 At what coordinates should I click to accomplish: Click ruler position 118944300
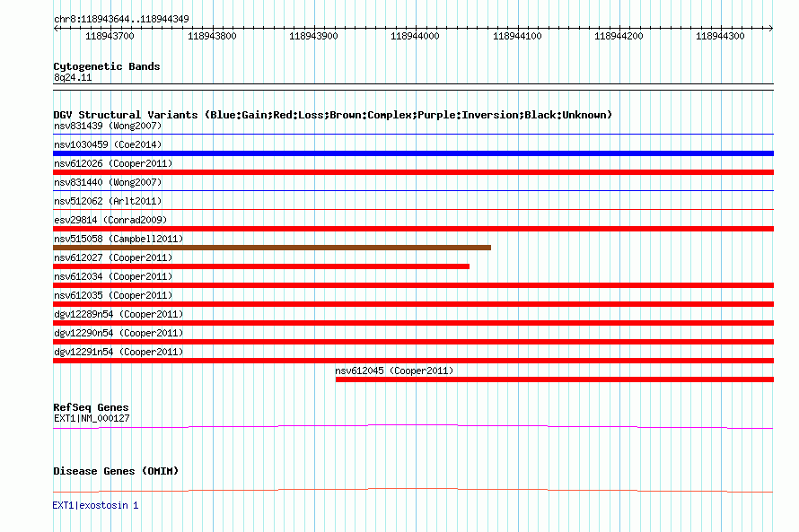(x=720, y=36)
